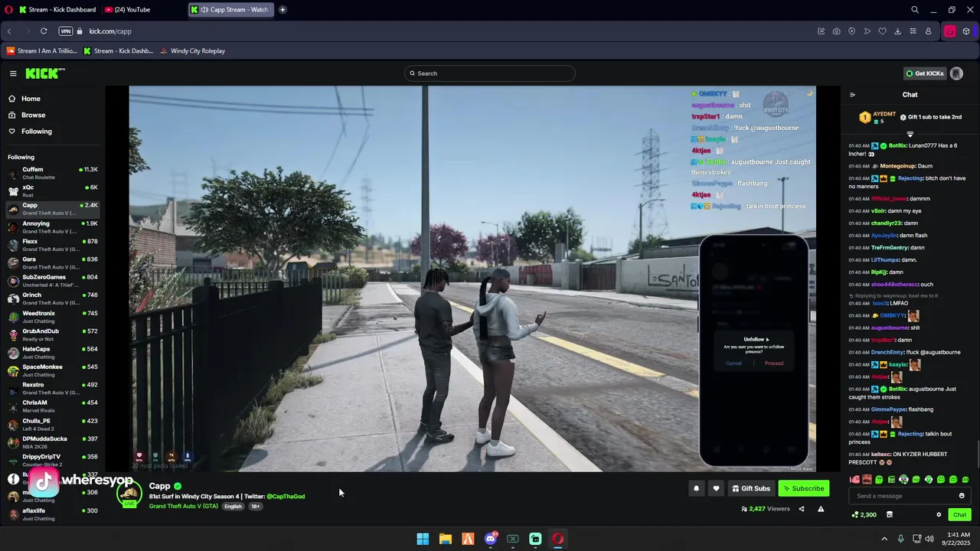This screenshot has width=980, height=551.
Task: Click the green Subscribe button
Action: coord(803,488)
